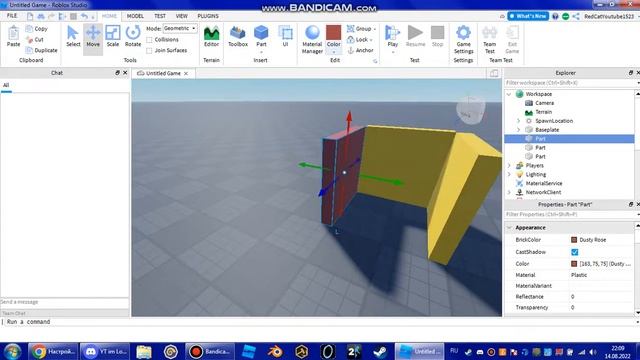Click the Run a command bar
This screenshot has height=360, width=640.
tap(318, 322)
